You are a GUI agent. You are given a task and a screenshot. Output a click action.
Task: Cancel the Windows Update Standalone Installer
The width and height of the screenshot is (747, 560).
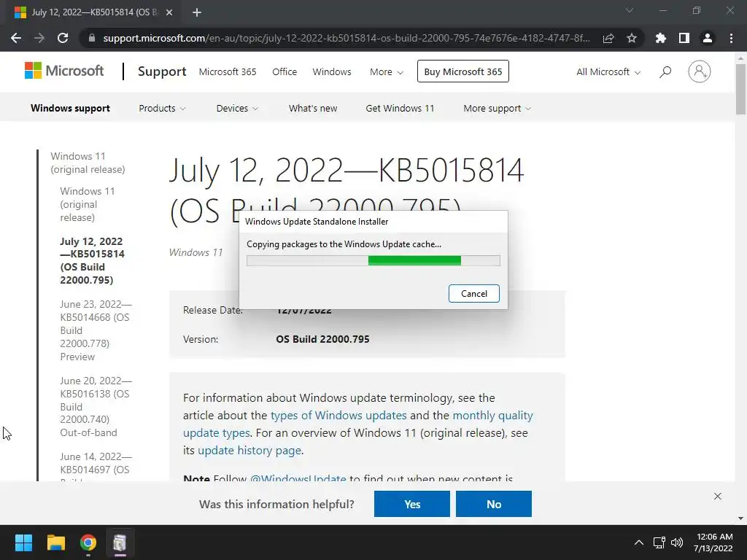tap(474, 293)
